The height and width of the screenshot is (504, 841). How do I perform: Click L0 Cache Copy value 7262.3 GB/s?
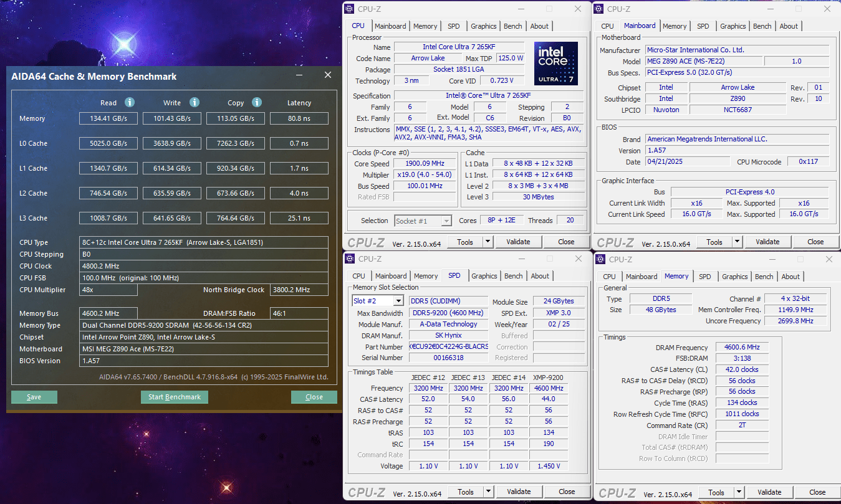click(x=236, y=143)
